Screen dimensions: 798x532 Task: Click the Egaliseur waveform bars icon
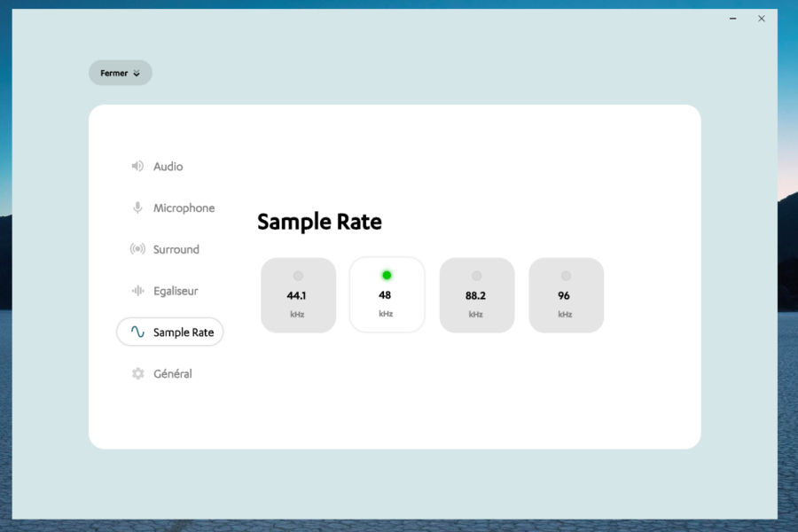pos(137,291)
